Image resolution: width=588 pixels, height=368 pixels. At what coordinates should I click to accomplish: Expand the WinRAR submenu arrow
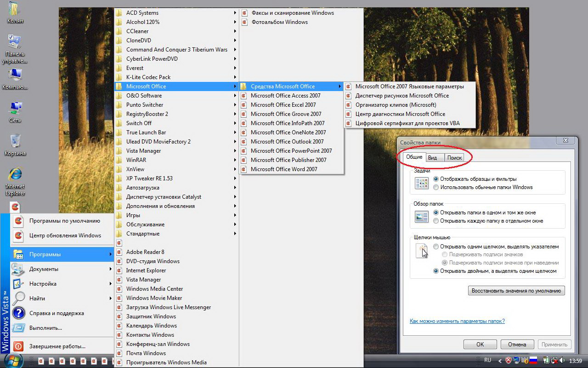(235, 160)
